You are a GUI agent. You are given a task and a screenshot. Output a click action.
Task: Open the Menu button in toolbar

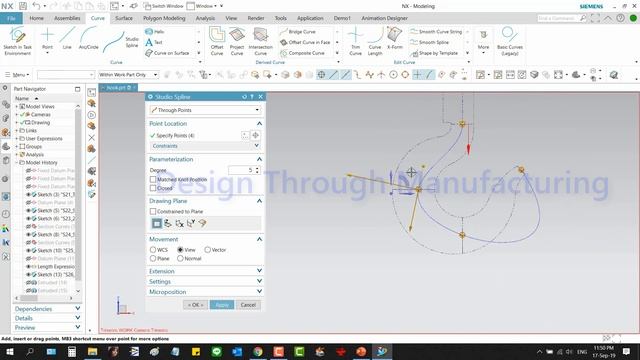[x=17, y=75]
